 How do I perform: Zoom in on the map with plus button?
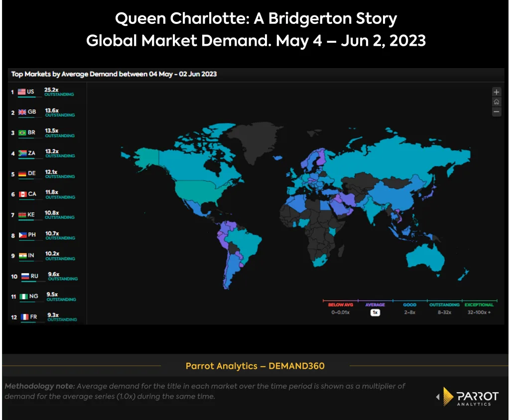pyautogui.click(x=497, y=92)
